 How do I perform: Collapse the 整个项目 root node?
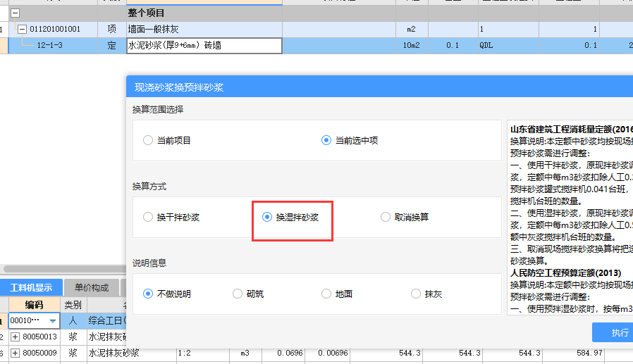pos(15,13)
